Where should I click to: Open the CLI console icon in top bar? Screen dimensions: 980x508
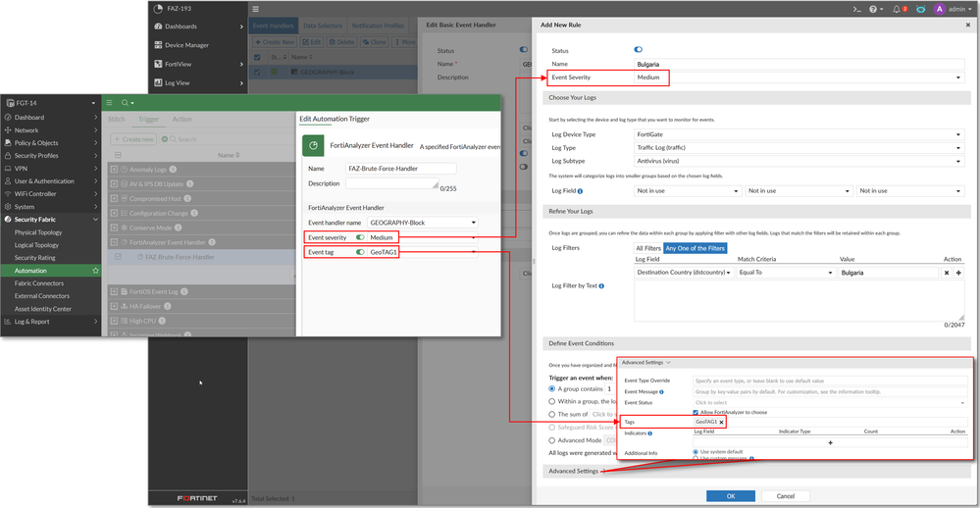click(856, 10)
